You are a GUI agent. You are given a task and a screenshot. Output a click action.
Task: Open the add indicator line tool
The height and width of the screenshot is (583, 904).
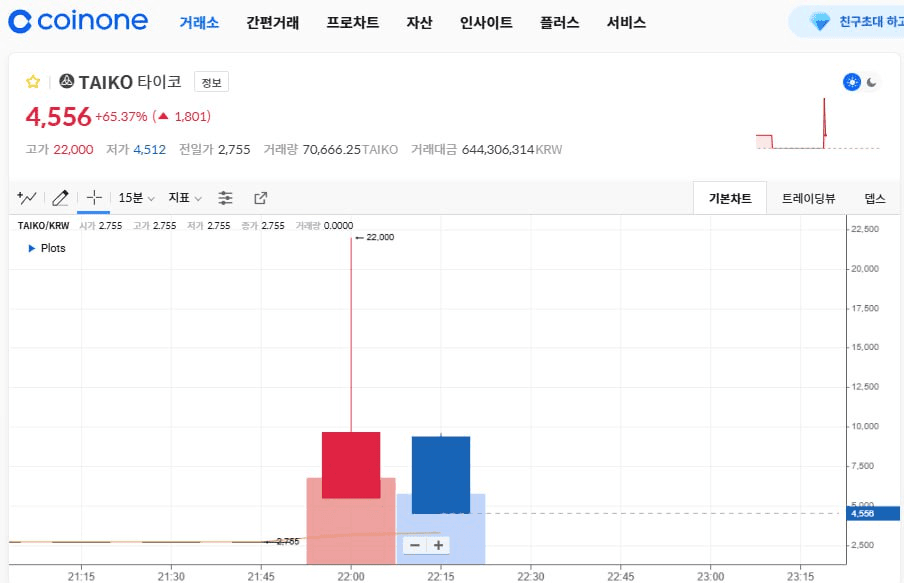27,198
